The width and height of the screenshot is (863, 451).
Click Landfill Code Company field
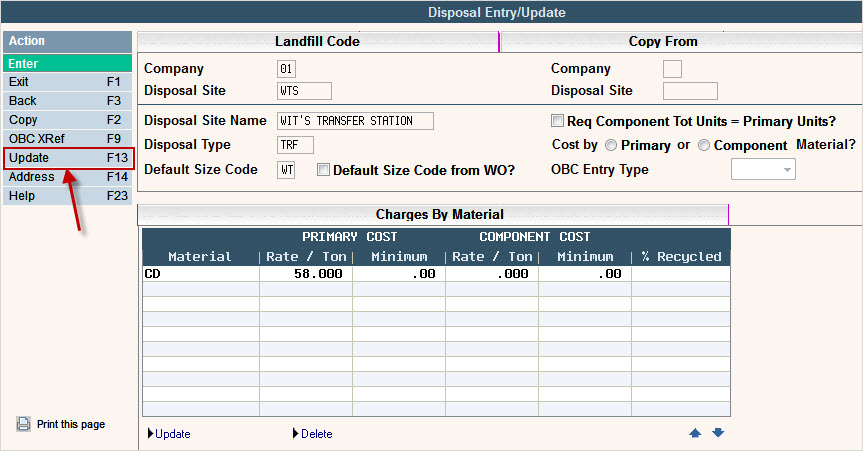pyautogui.click(x=286, y=69)
